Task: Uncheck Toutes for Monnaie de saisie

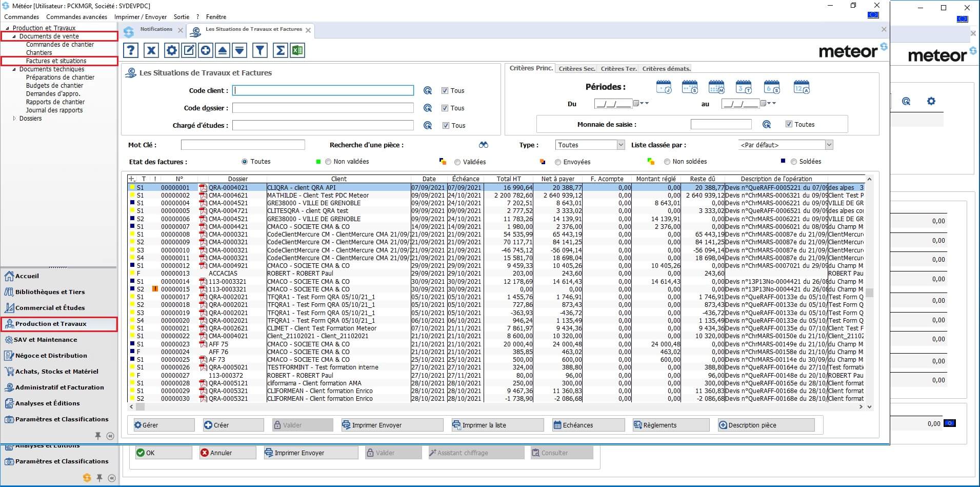Action: [x=789, y=125]
